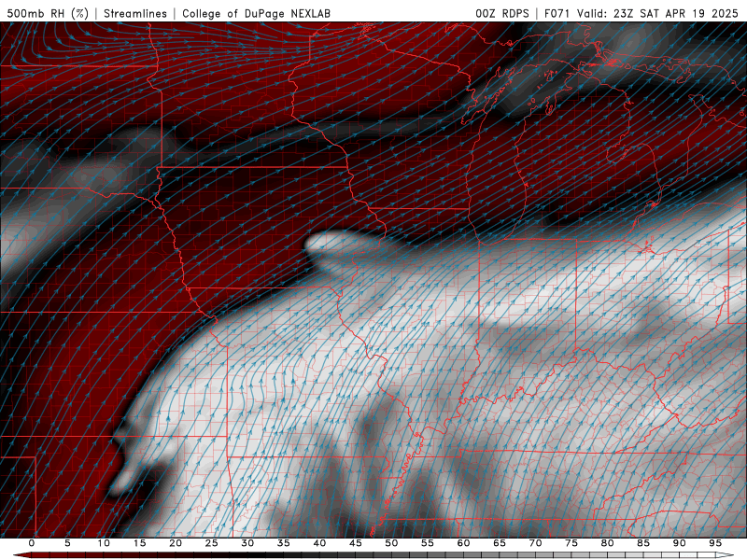Click the colorbar label "15"
Screen dimensions: 747x560
pyautogui.click(x=139, y=543)
